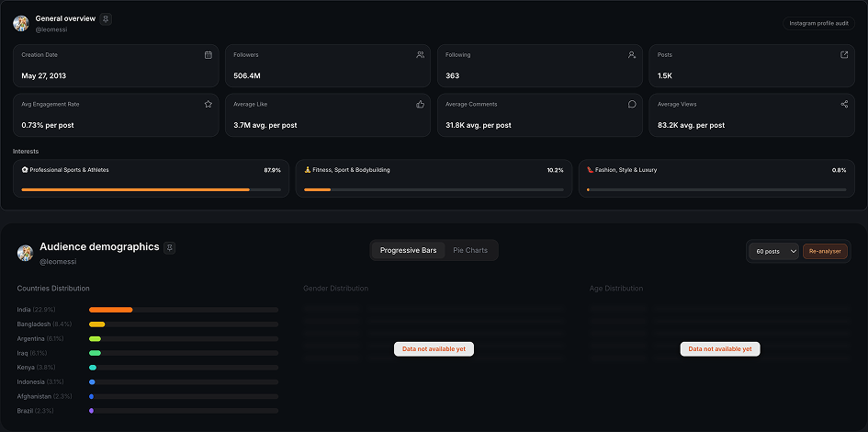Click the '10.2%' interest percentage
The height and width of the screenshot is (432, 868).
pyautogui.click(x=555, y=170)
